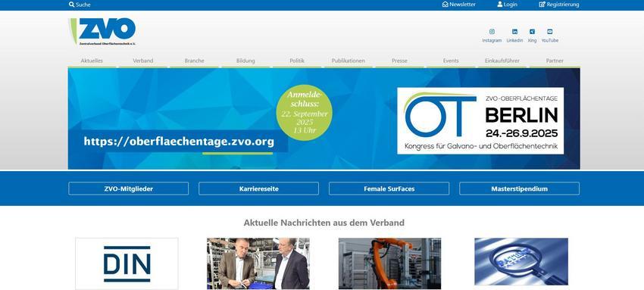Click the Registrierung text link
Viewport: 644px width, 290px height.
(x=563, y=5)
